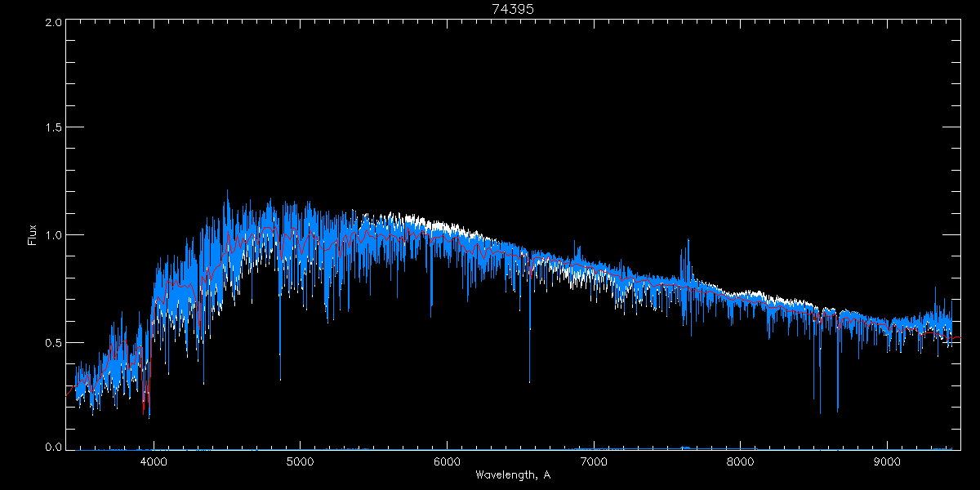The image size is (980, 490).
Task: Click the tall spike near 7650 Angstroms
Action: point(688,245)
